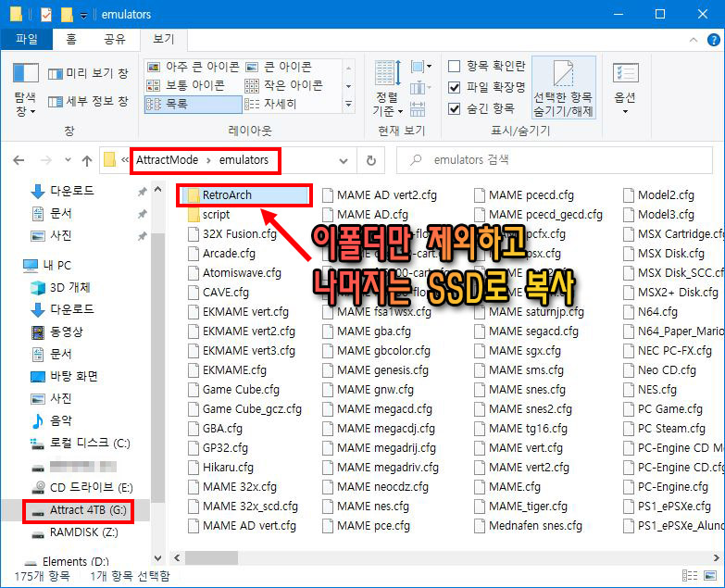The height and width of the screenshot is (588, 725).
Task: Open Downloads (다운로드) in quick access
Action: pyautogui.click(x=71, y=191)
